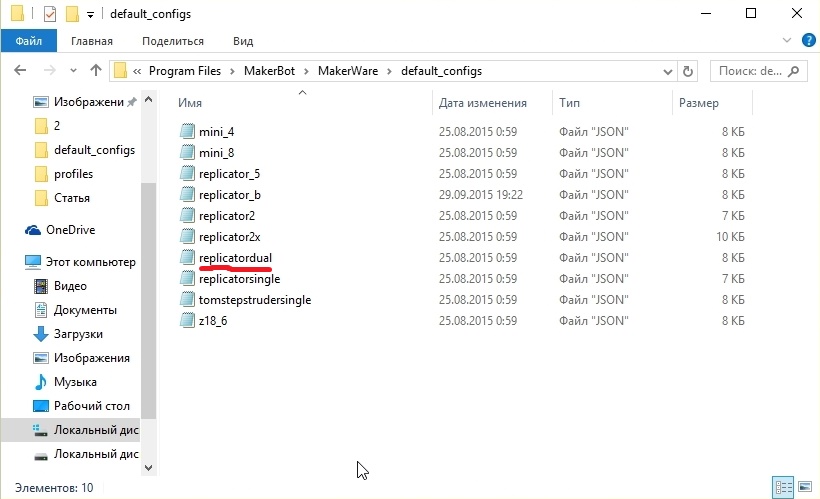This screenshot has height=499, width=820.
Task: Switch to details view layout icon
Action: tap(783, 487)
